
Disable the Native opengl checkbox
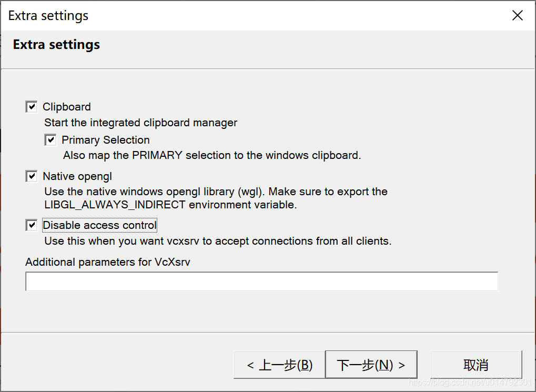(32, 176)
